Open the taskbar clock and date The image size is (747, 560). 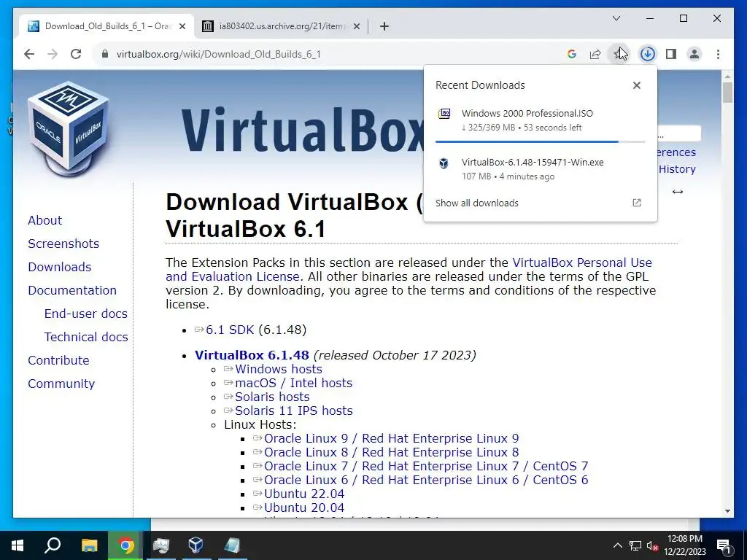(x=684, y=545)
